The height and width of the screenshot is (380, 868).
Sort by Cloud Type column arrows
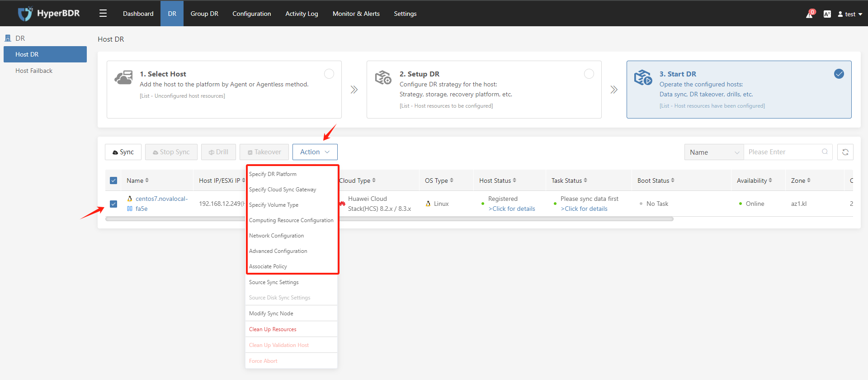(x=374, y=180)
